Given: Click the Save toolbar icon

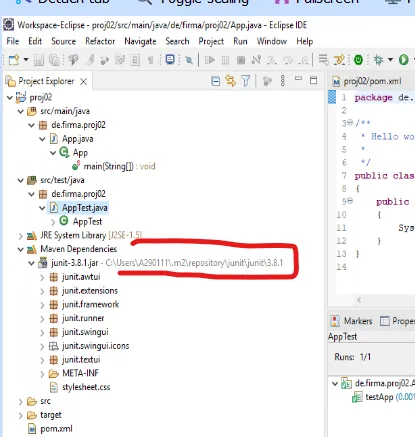Looking at the screenshot, I should [39, 60].
